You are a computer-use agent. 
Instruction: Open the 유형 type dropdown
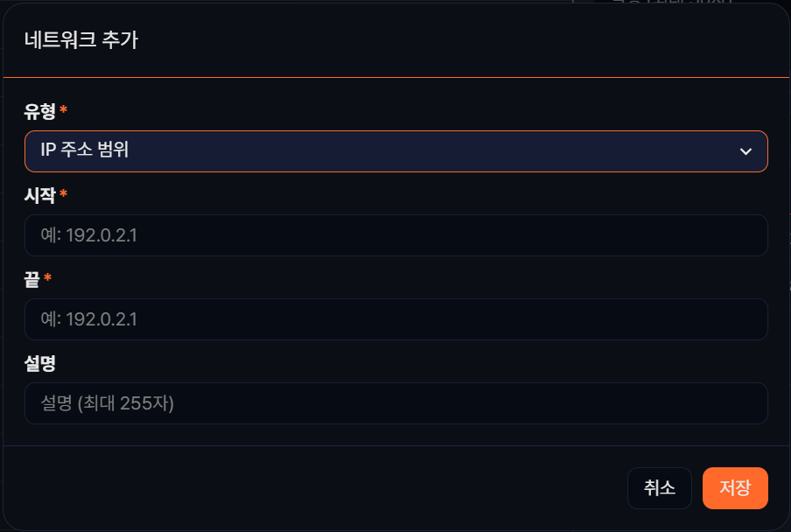pyautogui.click(x=395, y=151)
